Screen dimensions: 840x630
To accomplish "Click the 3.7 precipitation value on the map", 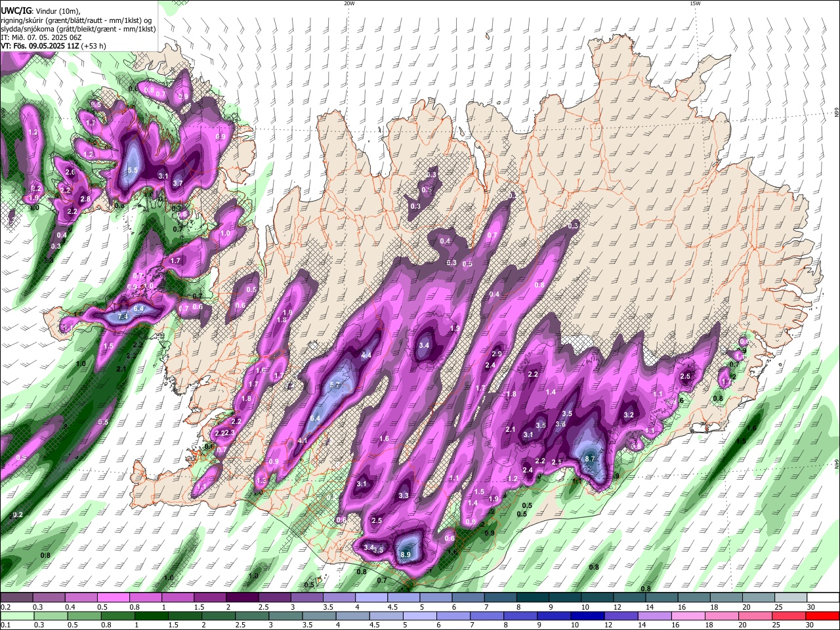I will point(177,183).
